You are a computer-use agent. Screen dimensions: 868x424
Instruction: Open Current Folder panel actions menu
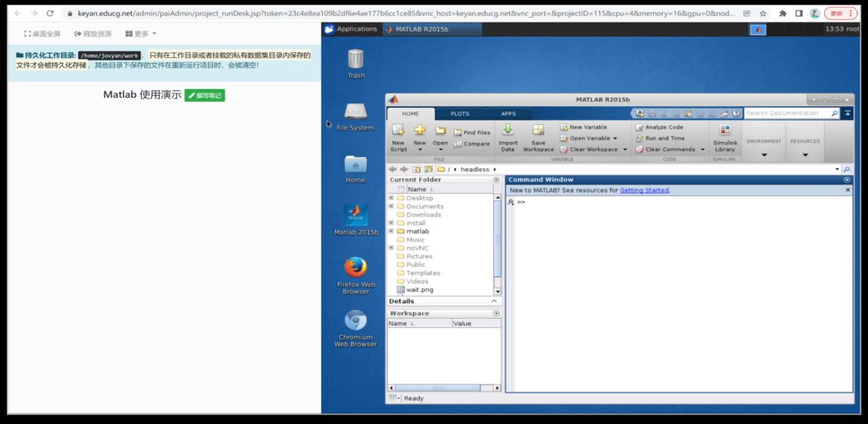pos(496,180)
